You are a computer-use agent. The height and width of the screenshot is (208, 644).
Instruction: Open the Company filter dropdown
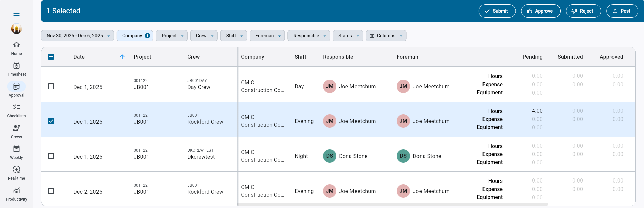pos(135,36)
